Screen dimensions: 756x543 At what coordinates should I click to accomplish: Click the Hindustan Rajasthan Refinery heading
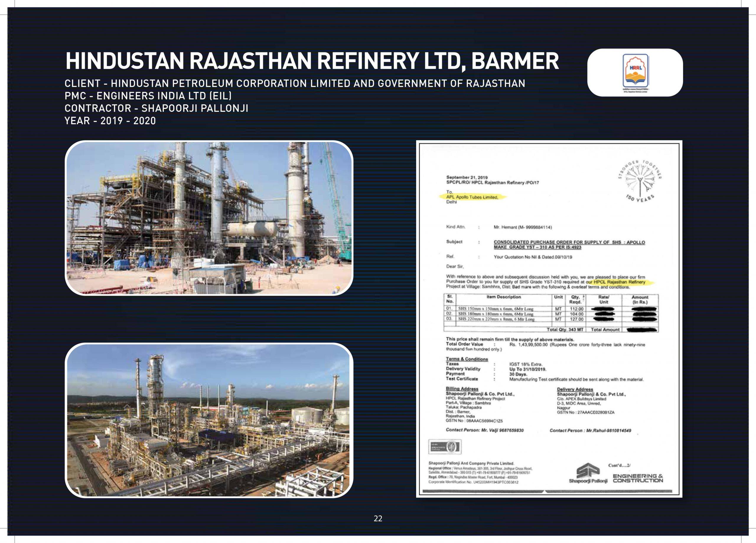tap(312, 61)
